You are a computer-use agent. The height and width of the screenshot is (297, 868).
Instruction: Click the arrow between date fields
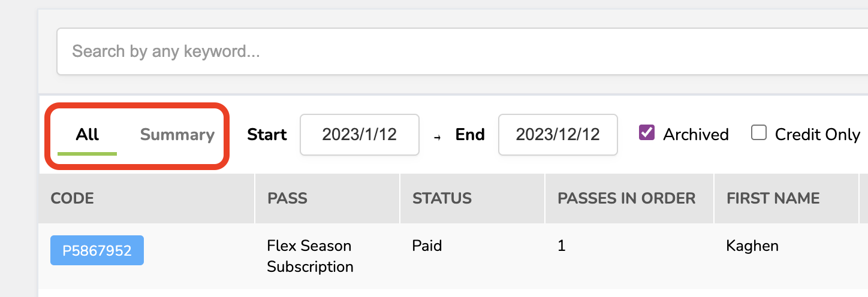pos(437,137)
